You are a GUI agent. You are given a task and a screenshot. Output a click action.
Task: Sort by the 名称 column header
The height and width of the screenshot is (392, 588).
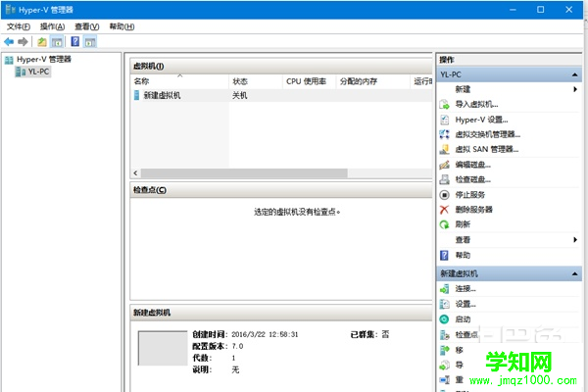coord(179,81)
